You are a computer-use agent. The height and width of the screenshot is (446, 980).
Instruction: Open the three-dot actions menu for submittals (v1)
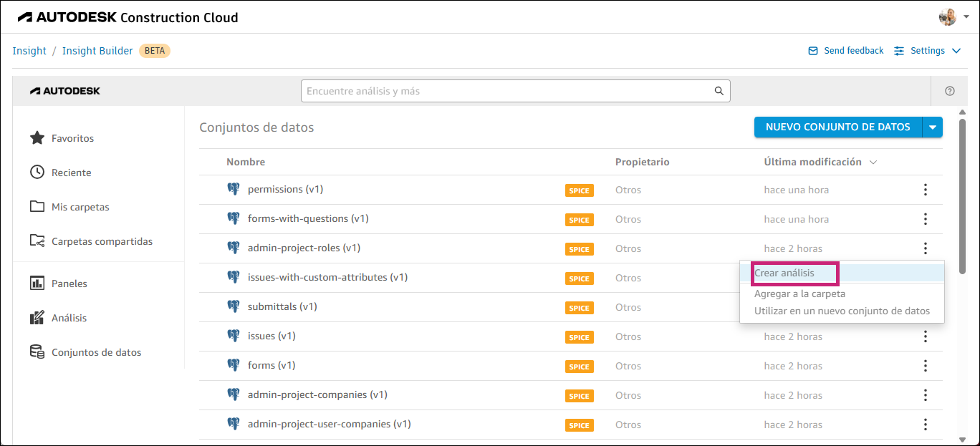925,307
